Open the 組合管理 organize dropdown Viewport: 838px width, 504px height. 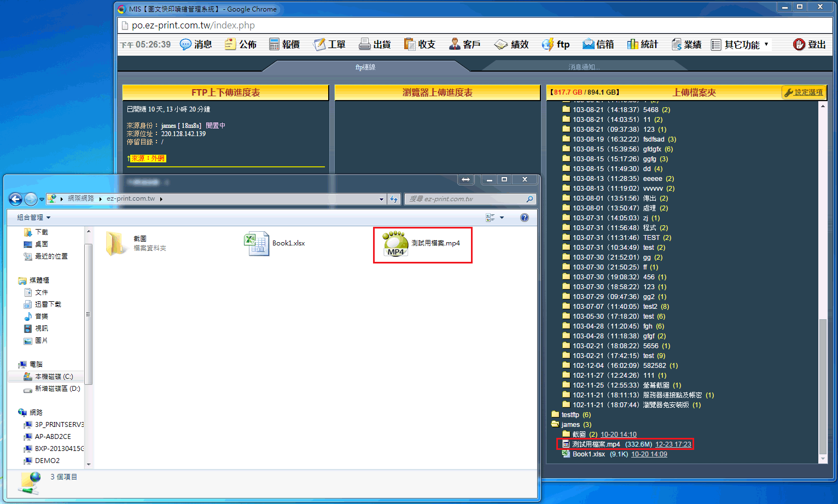33,218
